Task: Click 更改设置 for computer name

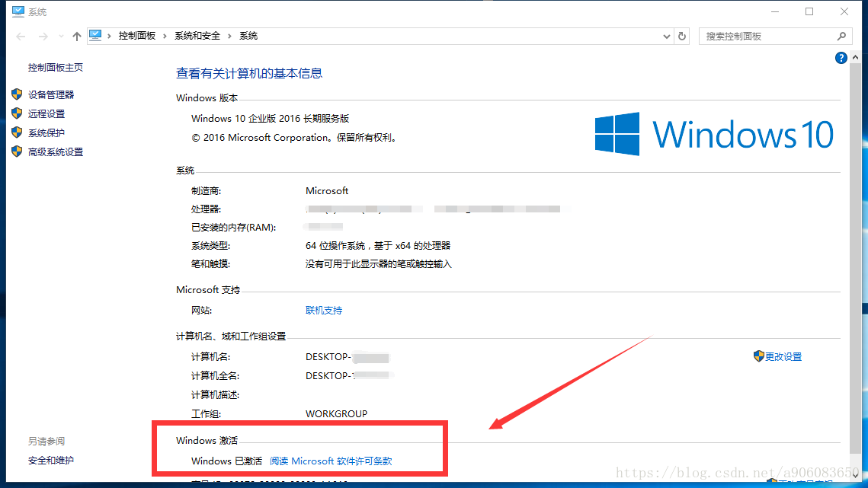Action: tap(783, 357)
